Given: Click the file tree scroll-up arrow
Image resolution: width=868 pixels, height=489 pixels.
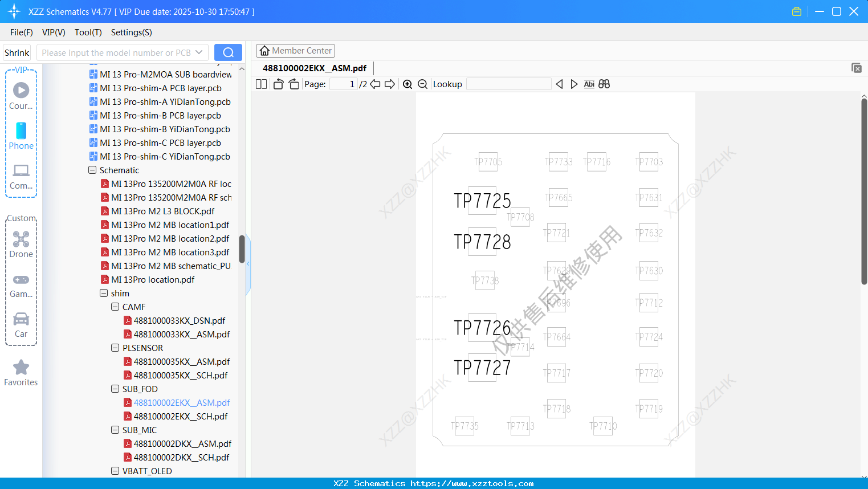Looking at the screenshot, I should [242, 69].
